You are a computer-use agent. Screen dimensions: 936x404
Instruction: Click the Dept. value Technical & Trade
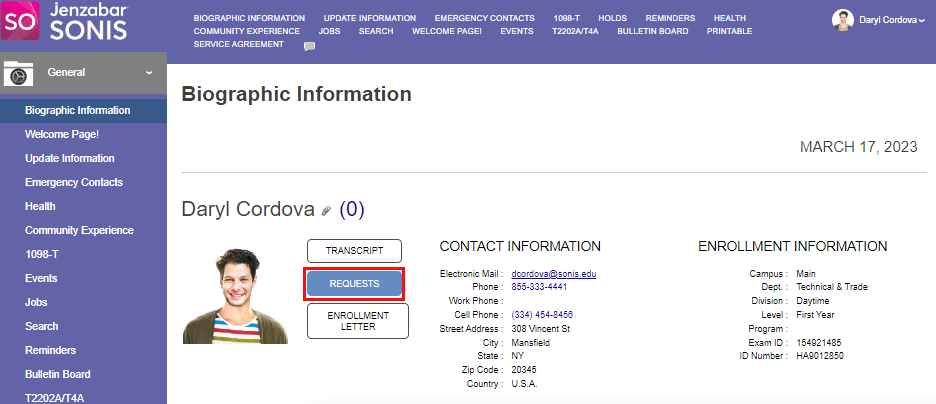(832, 287)
